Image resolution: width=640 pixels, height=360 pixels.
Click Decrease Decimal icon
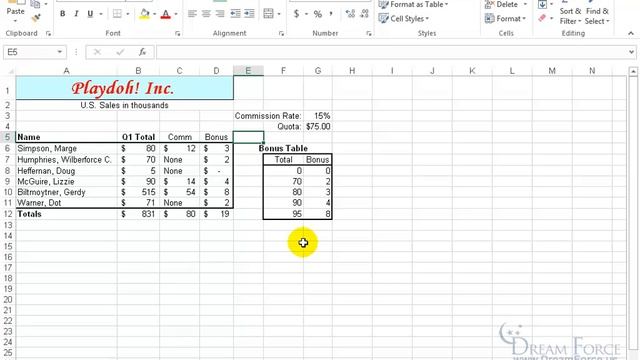pos(364,14)
